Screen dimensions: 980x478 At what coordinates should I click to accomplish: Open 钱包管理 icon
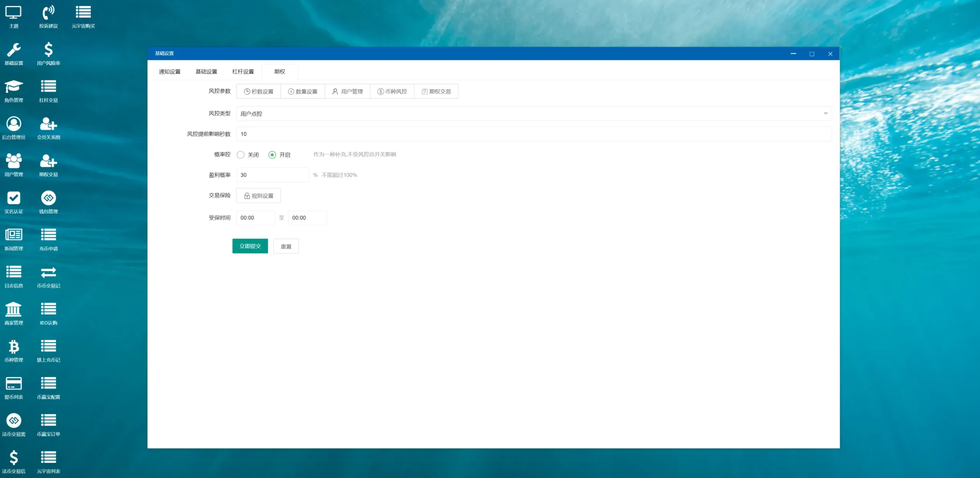(48, 202)
